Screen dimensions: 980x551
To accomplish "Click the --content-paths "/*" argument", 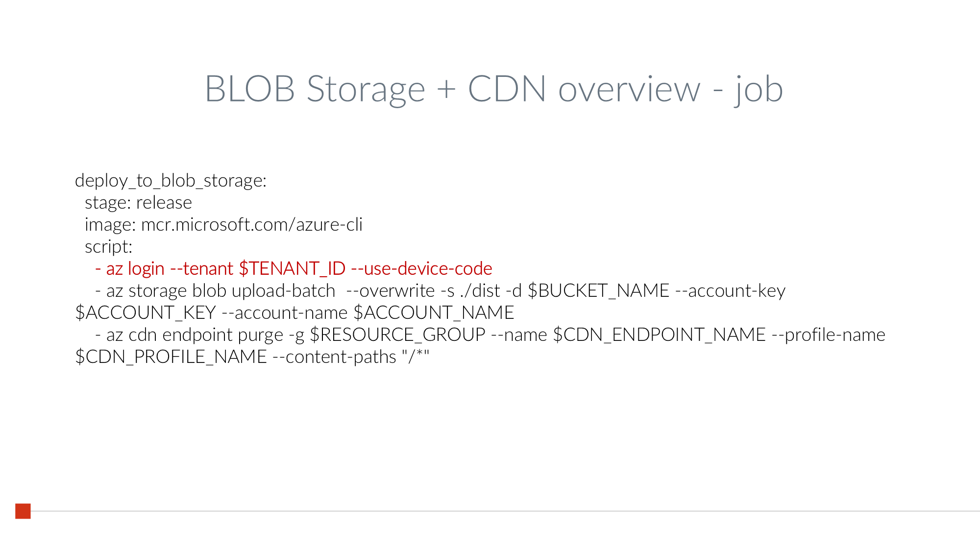I will click(x=351, y=357).
